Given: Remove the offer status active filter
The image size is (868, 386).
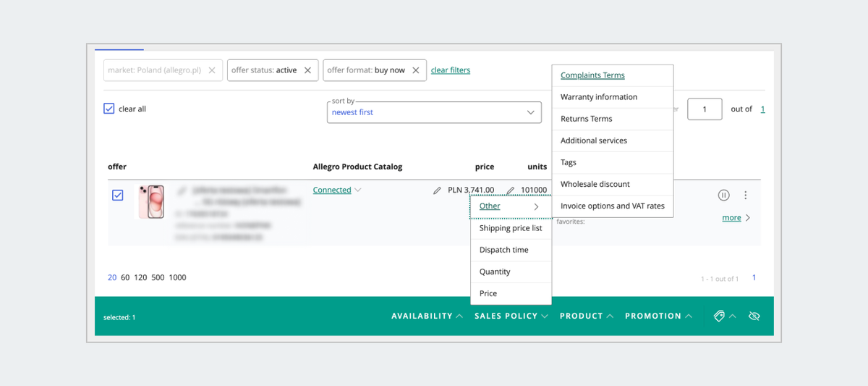Looking at the screenshot, I should (307, 70).
